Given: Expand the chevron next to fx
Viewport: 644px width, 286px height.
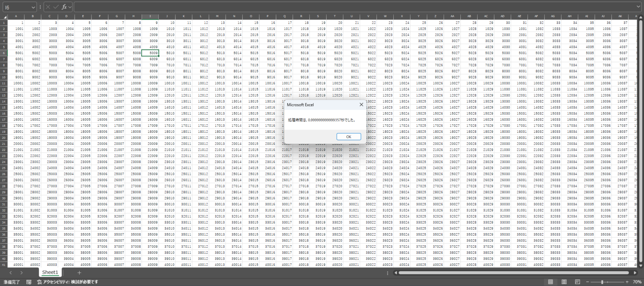Looking at the screenshot, I should 69,7.
